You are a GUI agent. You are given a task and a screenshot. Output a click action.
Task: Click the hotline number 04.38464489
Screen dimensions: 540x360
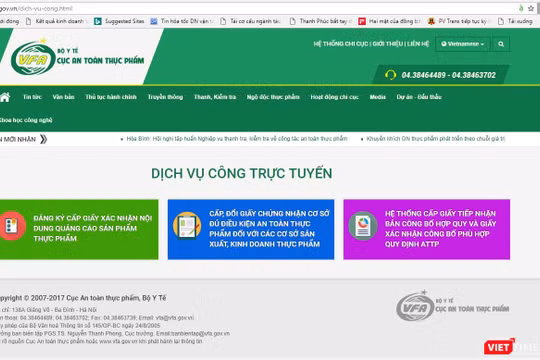tap(423, 75)
